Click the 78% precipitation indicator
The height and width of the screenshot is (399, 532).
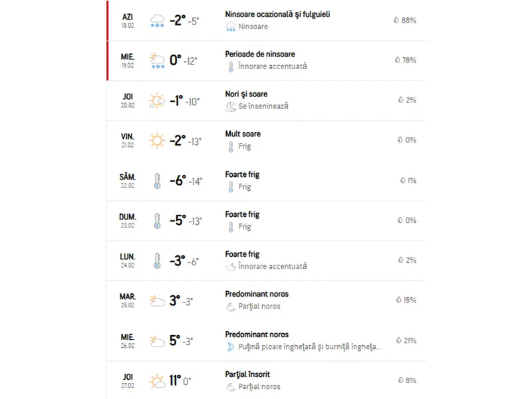406,61
